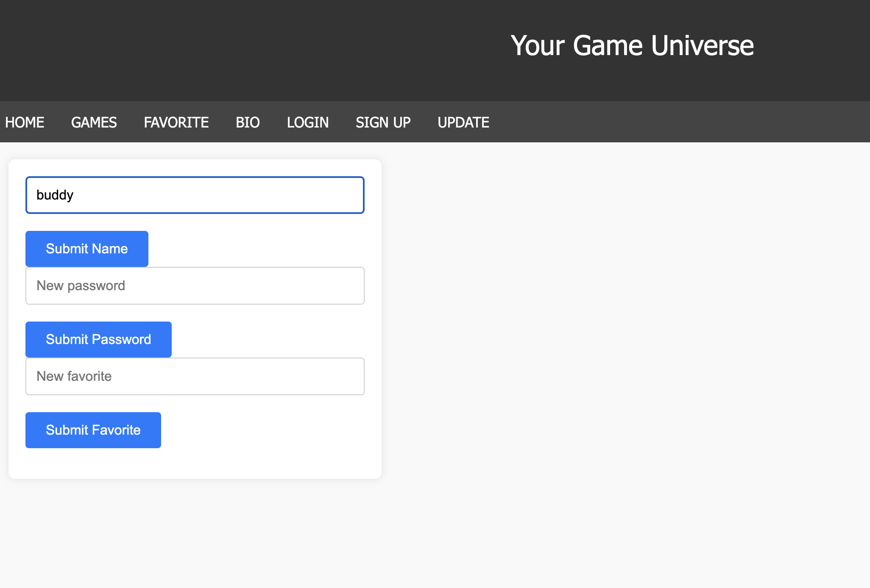Navigate to the BIO page

click(248, 122)
